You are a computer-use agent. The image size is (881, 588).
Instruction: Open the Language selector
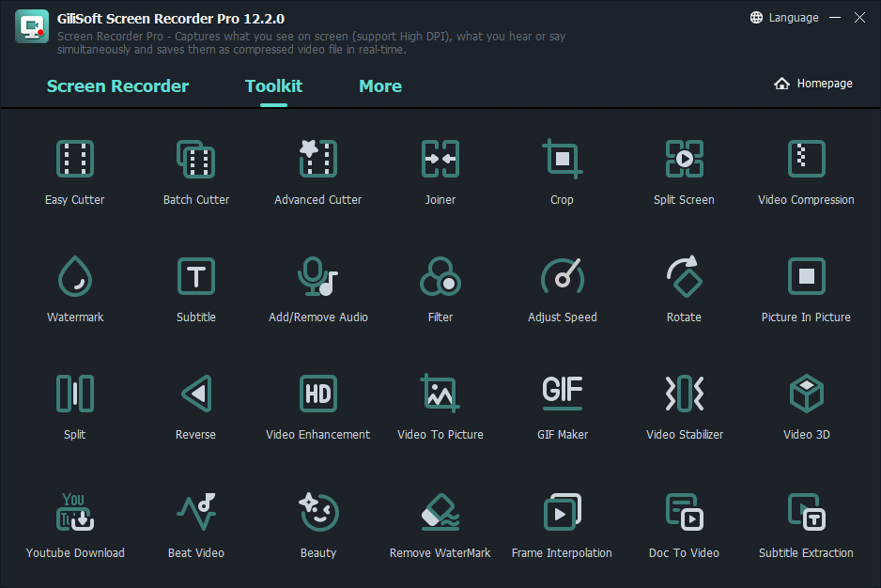tap(785, 17)
